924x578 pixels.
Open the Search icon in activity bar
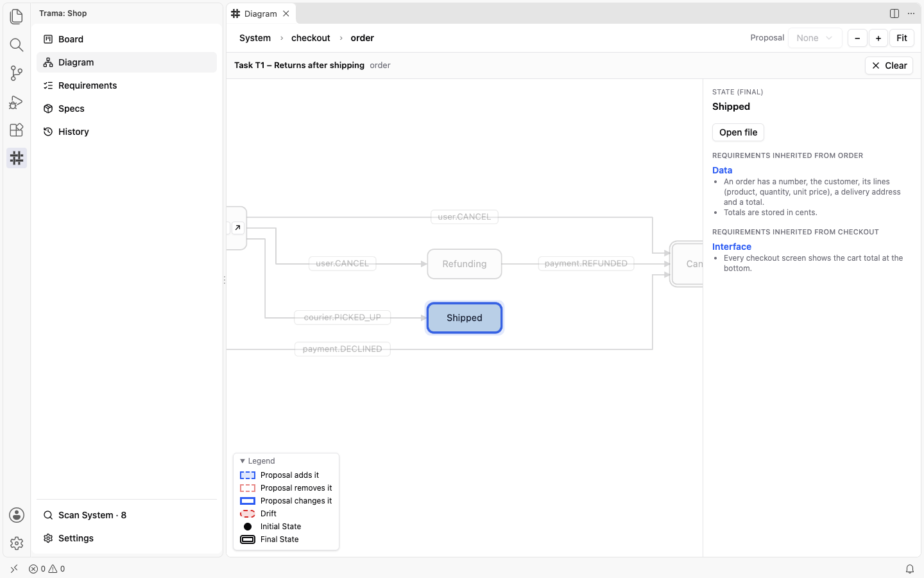tap(17, 45)
